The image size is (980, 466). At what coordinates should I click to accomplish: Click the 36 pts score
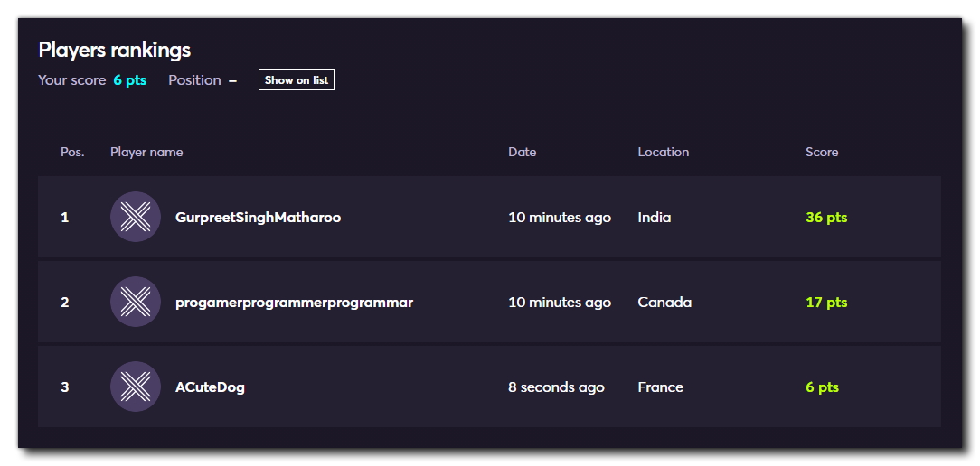(x=826, y=218)
